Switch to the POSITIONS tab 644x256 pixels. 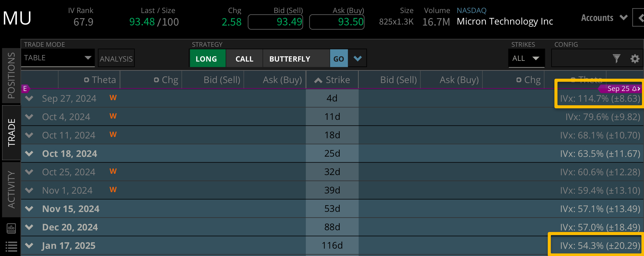(11, 76)
